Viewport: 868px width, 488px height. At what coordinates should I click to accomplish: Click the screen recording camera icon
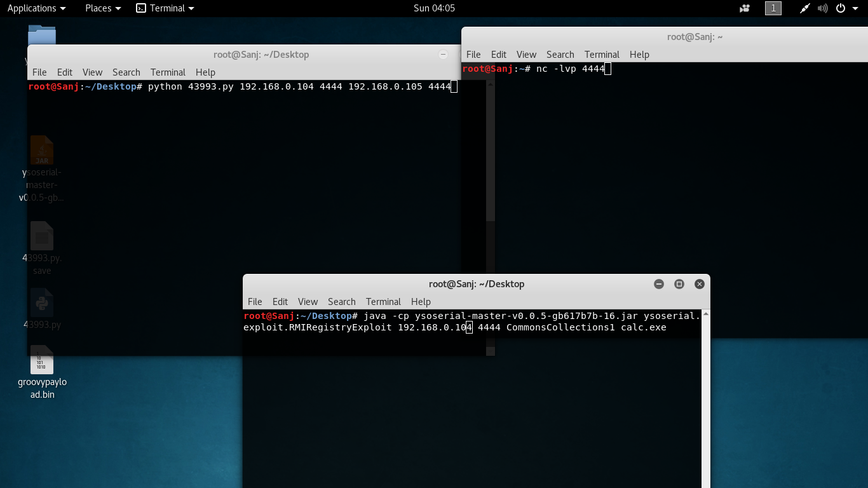(745, 8)
